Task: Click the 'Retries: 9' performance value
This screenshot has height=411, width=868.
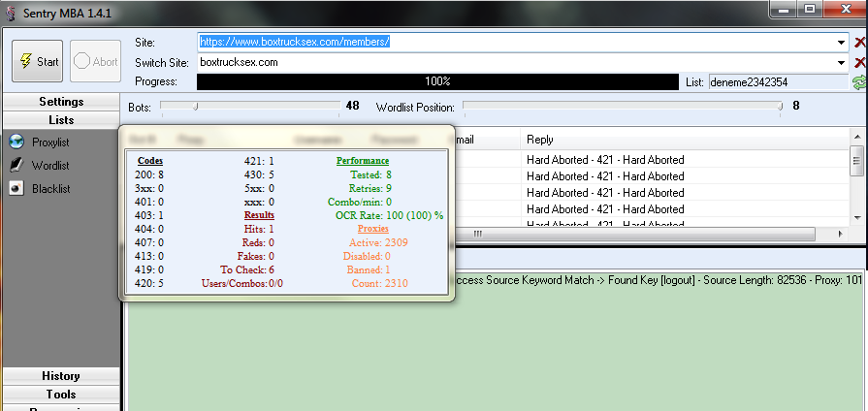Action: pyautogui.click(x=370, y=188)
